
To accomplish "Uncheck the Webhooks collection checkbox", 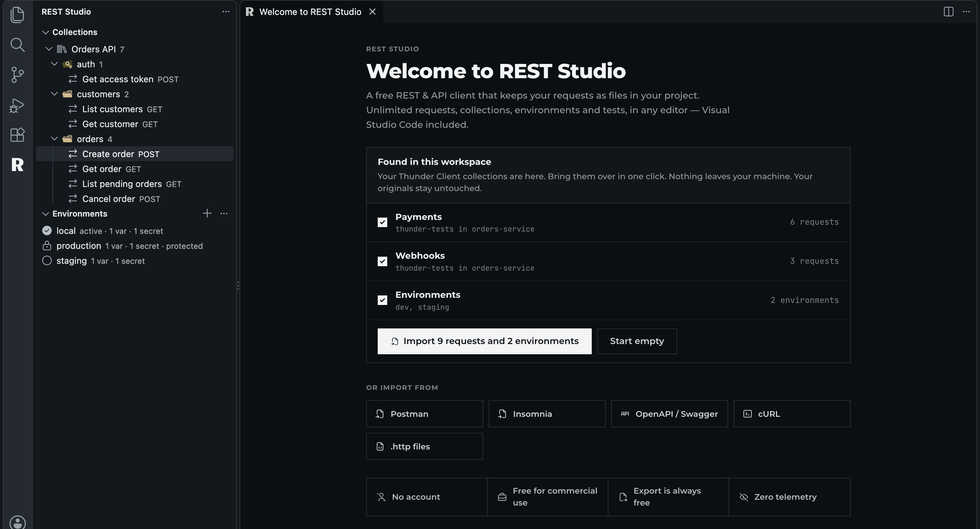I will click(x=382, y=261).
